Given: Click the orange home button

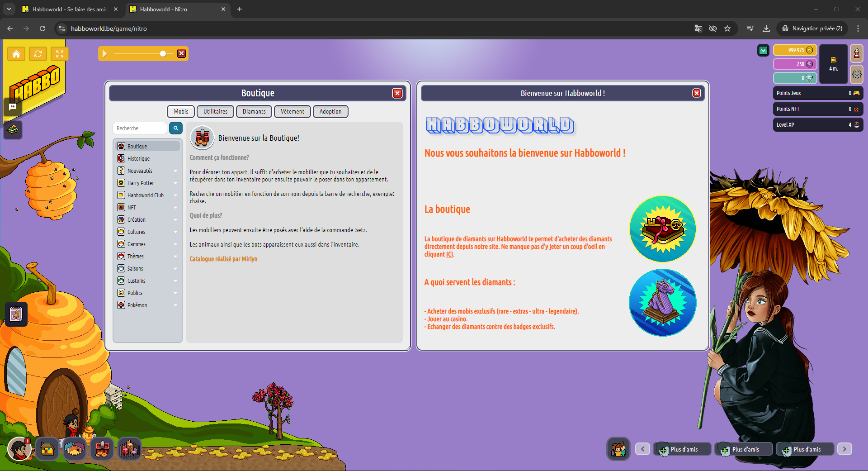Looking at the screenshot, I should pyautogui.click(x=16, y=54).
